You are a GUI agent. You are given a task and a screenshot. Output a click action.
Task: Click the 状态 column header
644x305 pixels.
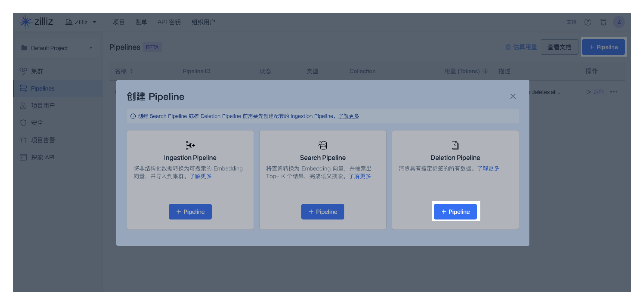point(265,71)
